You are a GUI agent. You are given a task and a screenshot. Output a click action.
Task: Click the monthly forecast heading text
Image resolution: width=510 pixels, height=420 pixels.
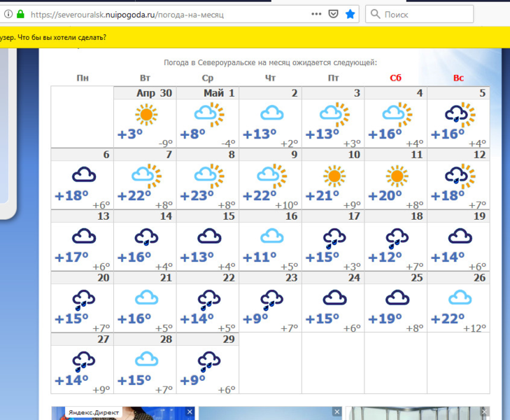tap(270, 62)
